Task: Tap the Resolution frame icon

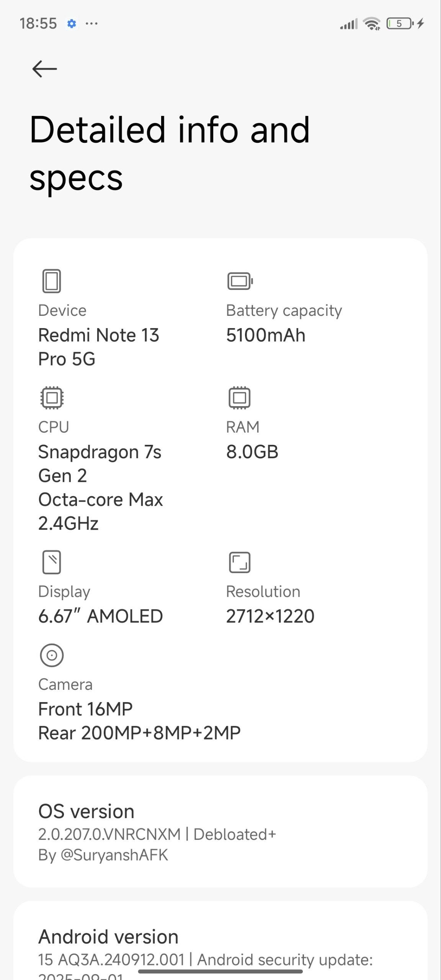Action: coord(240,562)
